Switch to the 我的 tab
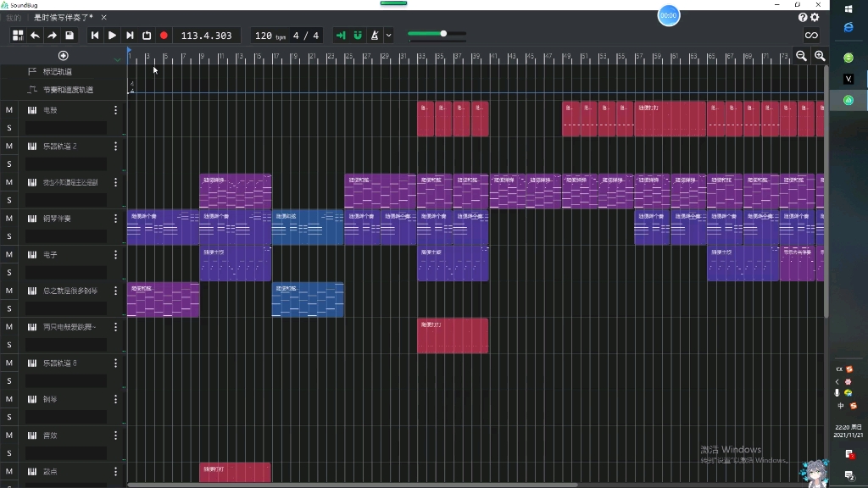This screenshot has width=868, height=488. point(14,18)
